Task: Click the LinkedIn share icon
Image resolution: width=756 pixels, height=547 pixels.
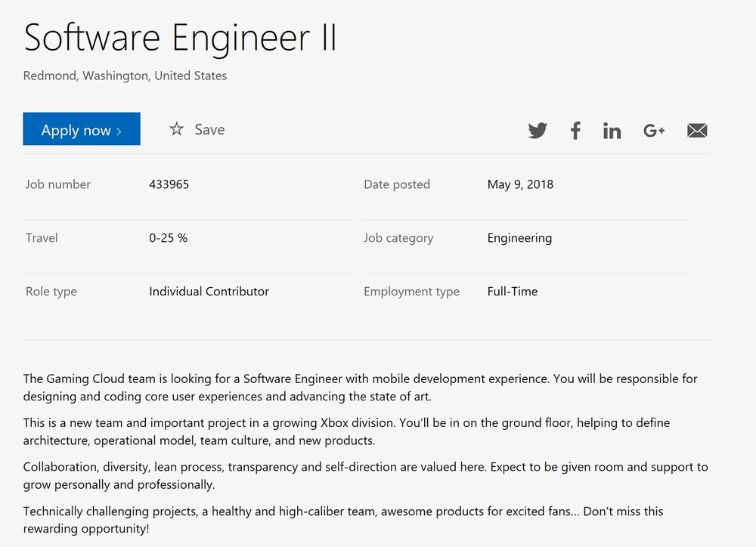Action: tap(612, 131)
